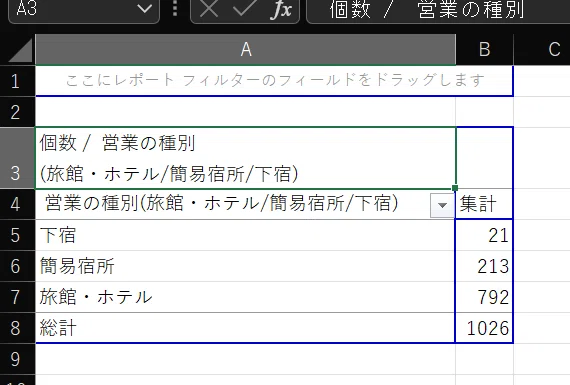570x385 pixels.
Task: Cancel entry with the X formula button
Action: [209, 9]
